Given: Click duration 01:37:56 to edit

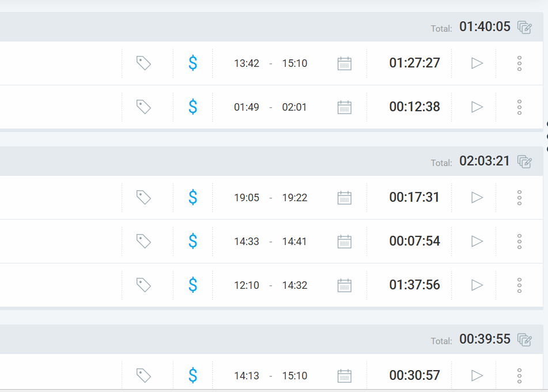Looking at the screenshot, I should click(x=414, y=285).
